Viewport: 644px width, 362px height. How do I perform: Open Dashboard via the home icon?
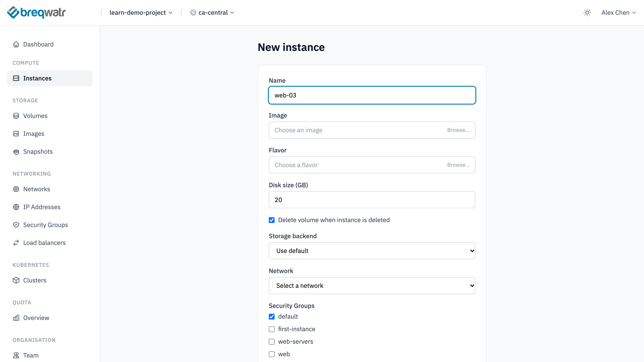click(16, 44)
